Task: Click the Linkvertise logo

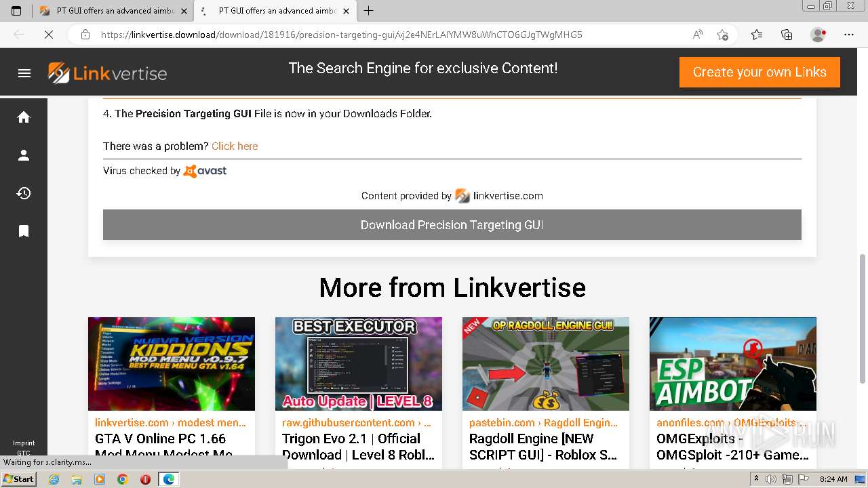Action: 107,73
